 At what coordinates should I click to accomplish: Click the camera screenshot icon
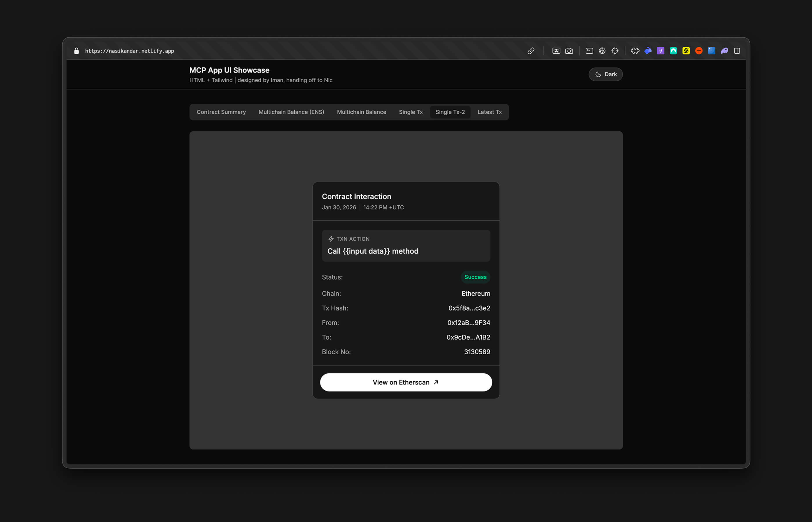[x=569, y=51]
